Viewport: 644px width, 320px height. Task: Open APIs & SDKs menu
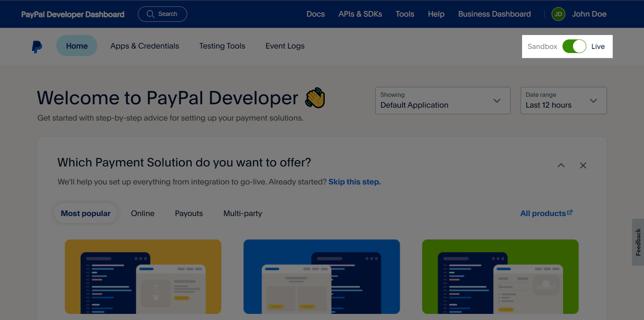click(x=360, y=14)
